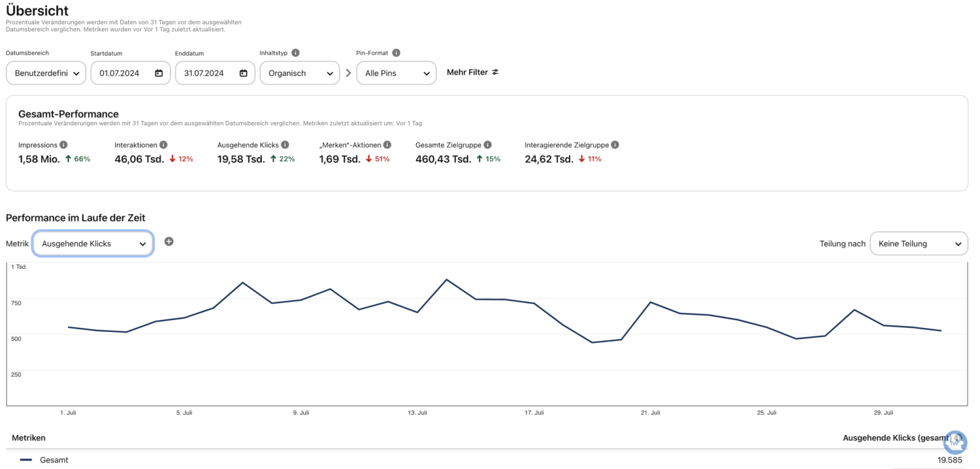Image resolution: width=980 pixels, height=469 pixels.
Task: Click the Startdatum field 01.07.2024
Action: coord(131,73)
